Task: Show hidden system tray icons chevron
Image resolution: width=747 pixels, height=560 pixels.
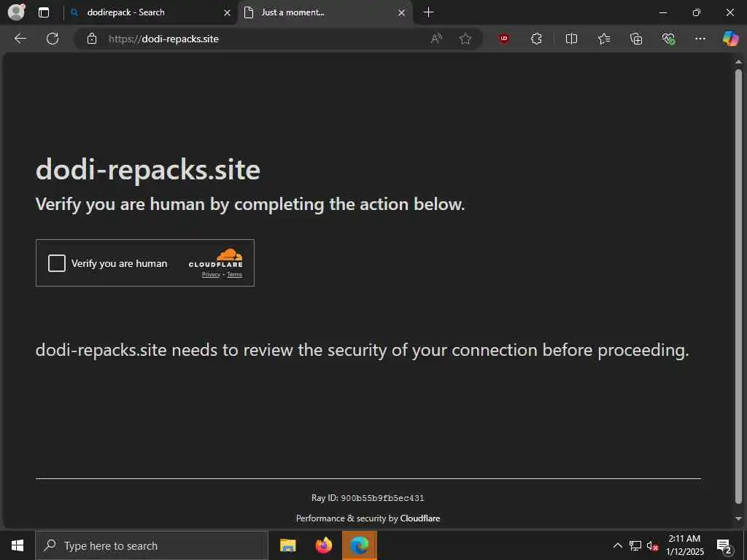Action: tap(617, 545)
